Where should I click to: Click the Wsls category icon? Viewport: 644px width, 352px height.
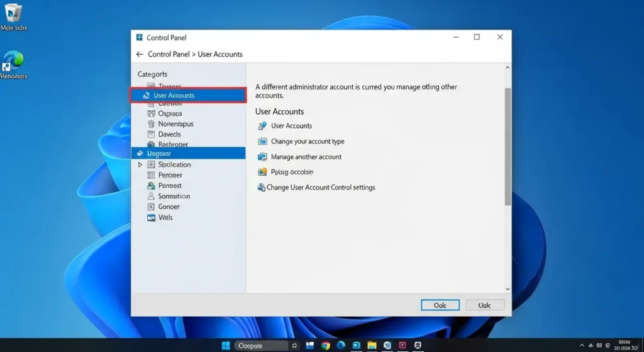point(151,217)
